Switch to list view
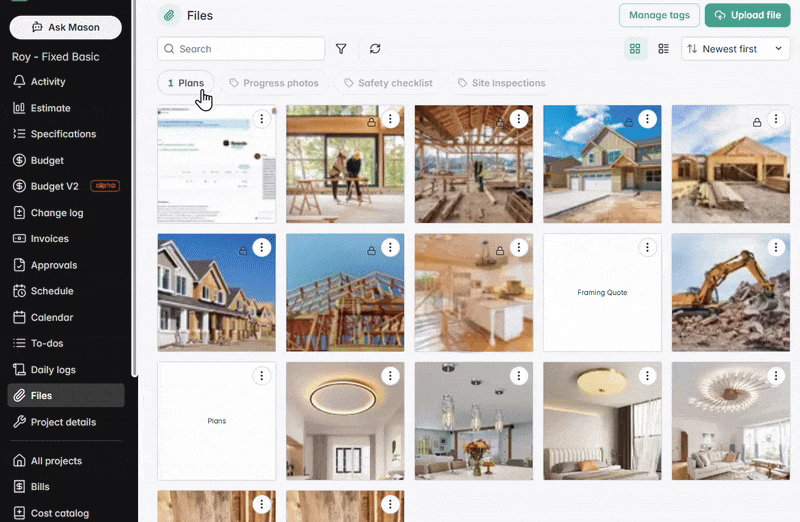 (x=663, y=49)
